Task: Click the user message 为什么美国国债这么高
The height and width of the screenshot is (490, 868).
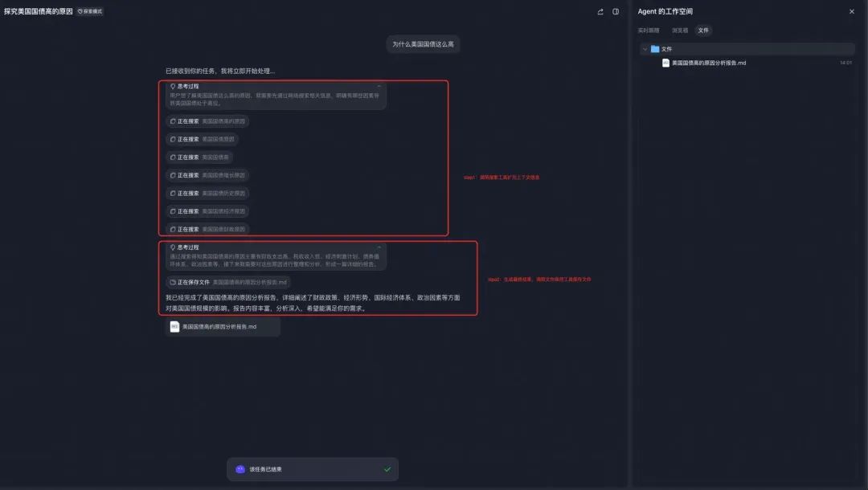Action: point(424,43)
